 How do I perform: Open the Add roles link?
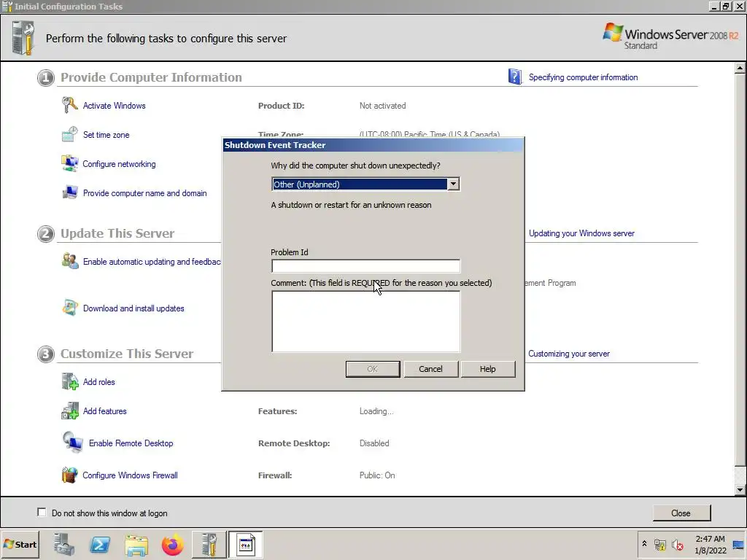tap(99, 382)
